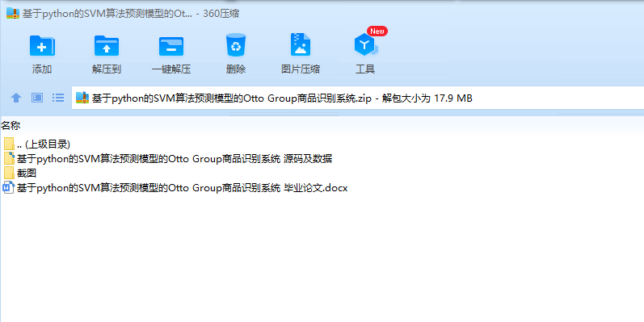
Task: Click the New badge on Tools icon
Action: [x=377, y=31]
